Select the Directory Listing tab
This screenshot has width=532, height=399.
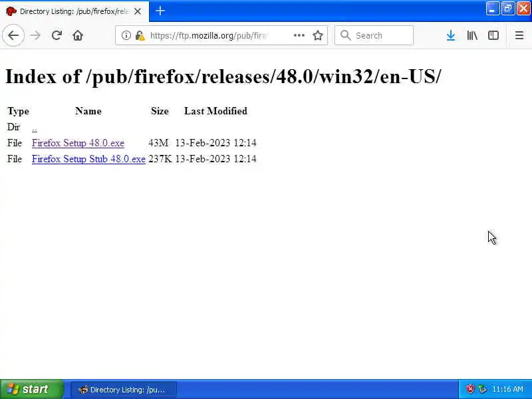tap(74, 11)
